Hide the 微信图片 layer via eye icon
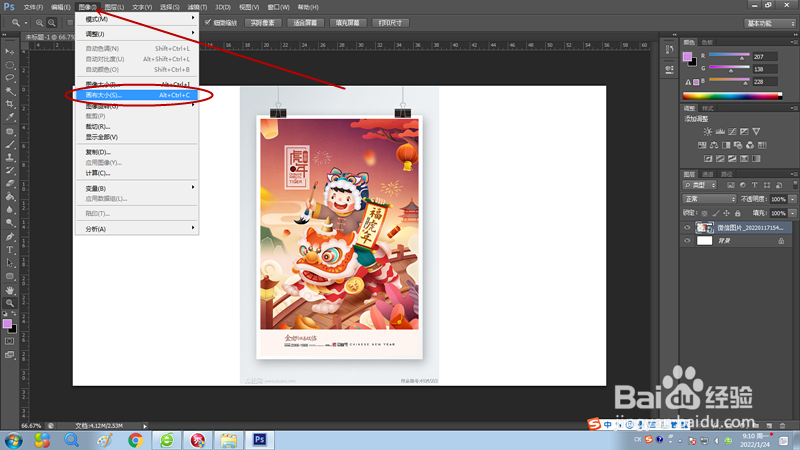The image size is (800, 450). 687,228
